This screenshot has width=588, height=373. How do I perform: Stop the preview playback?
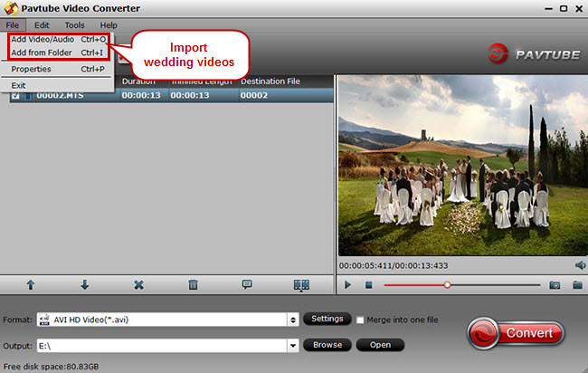[x=368, y=285]
